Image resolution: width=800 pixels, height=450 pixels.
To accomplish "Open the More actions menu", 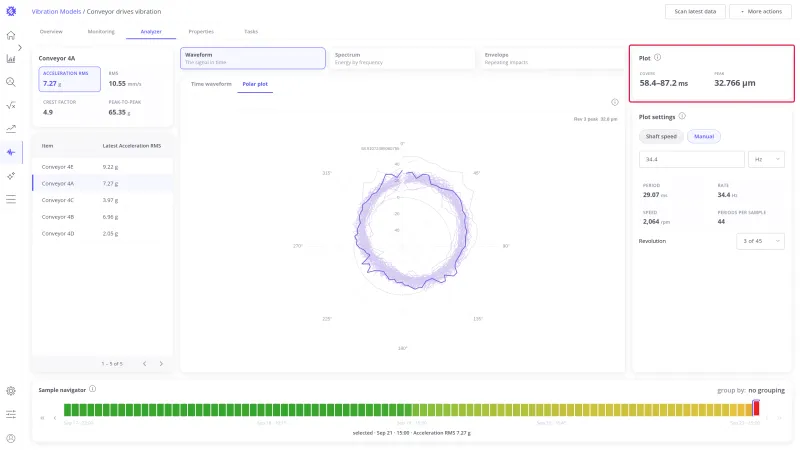I will pyautogui.click(x=761, y=11).
